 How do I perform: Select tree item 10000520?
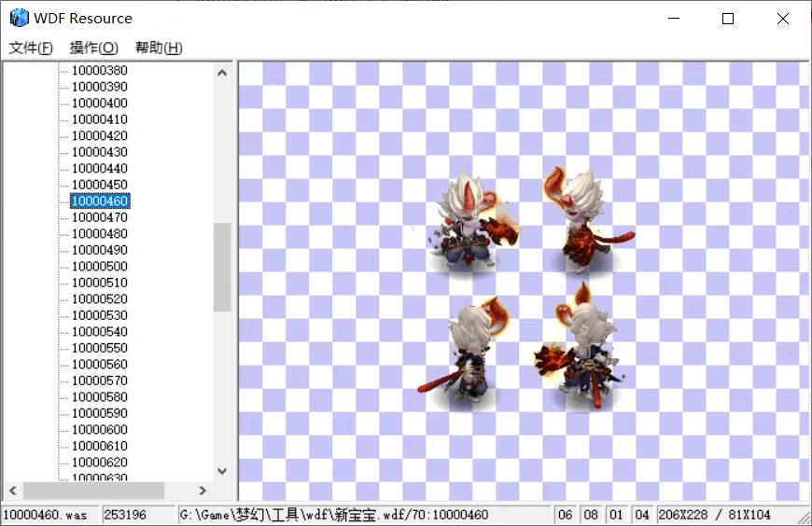click(100, 298)
